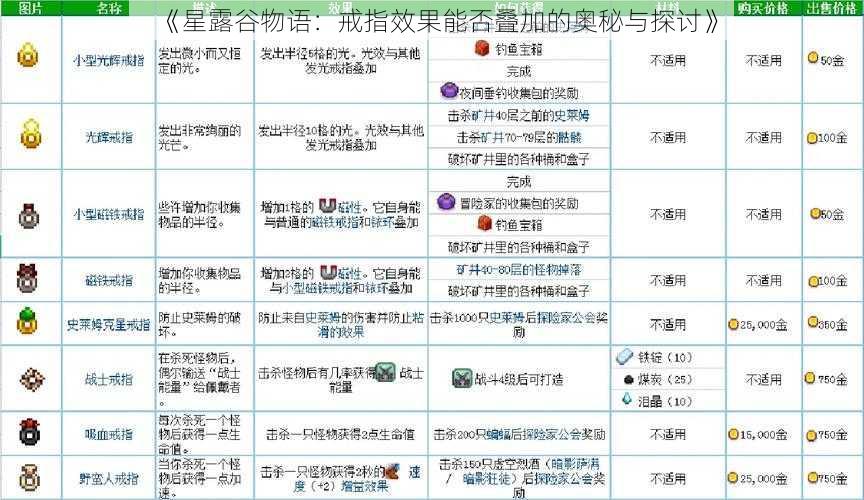Image resolution: width=864 pixels, height=500 pixels.
Task: Click the magnet icon in 磁铁戒指 effect cell
Action: point(328,272)
